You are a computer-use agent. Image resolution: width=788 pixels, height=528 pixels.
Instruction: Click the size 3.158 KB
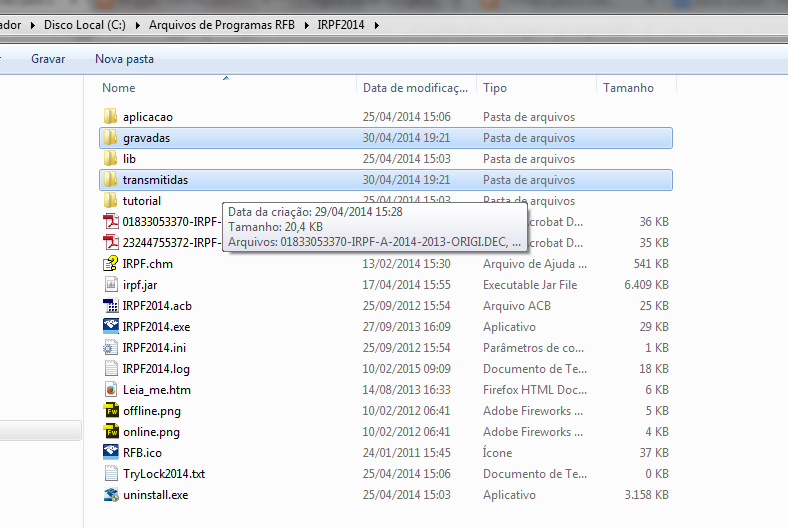click(x=646, y=495)
